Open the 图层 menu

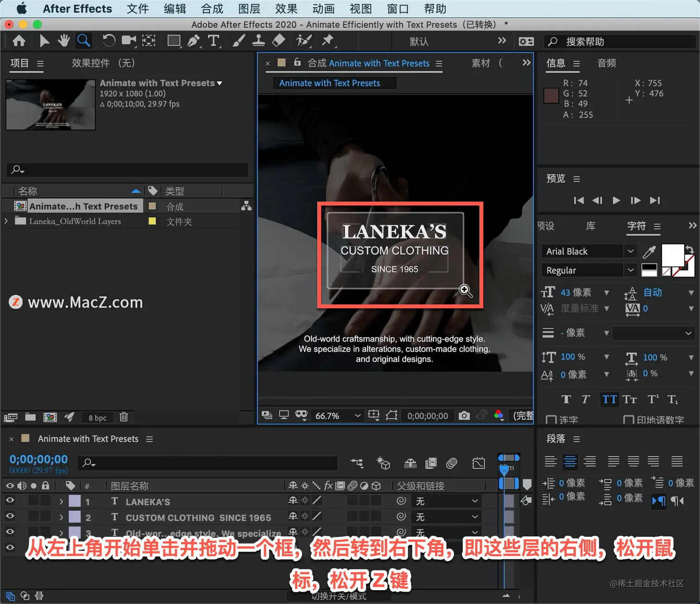tap(249, 9)
